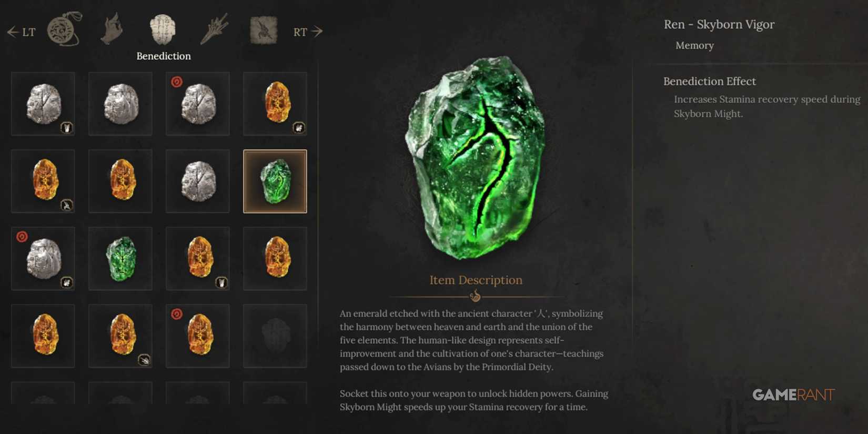This screenshot has width=868, height=434.
Task: Select amber stone with red marker, fourth row
Action: (198, 336)
